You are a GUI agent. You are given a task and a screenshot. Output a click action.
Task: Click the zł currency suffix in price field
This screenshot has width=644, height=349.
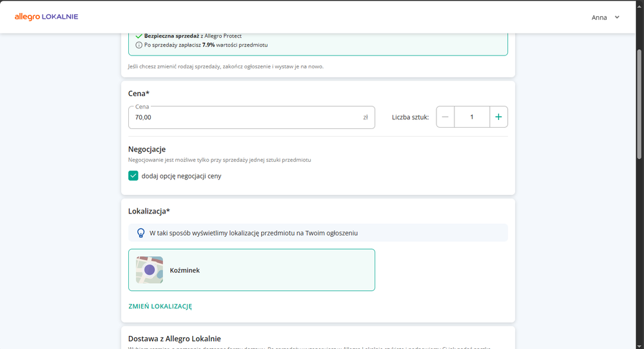coord(365,117)
